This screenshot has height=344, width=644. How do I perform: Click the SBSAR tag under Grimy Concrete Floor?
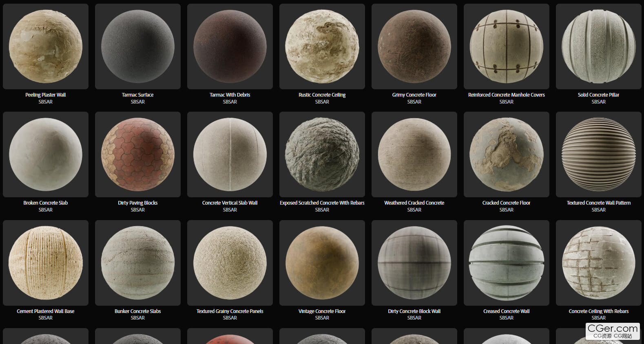pos(414,102)
